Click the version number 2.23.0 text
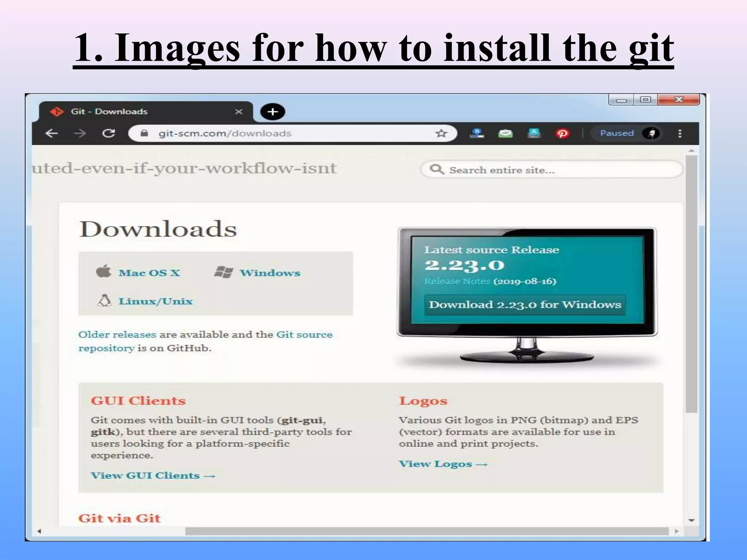This screenshot has width=747, height=560. coord(464,265)
